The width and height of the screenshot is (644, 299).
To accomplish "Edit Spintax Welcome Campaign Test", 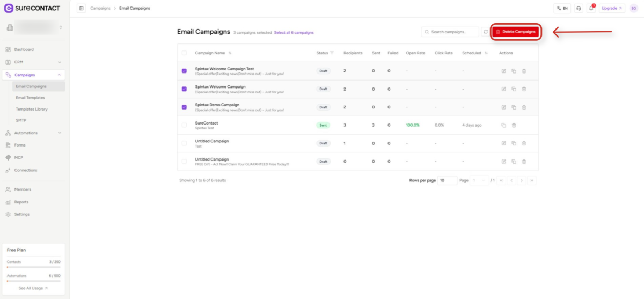I will coord(503,71).
